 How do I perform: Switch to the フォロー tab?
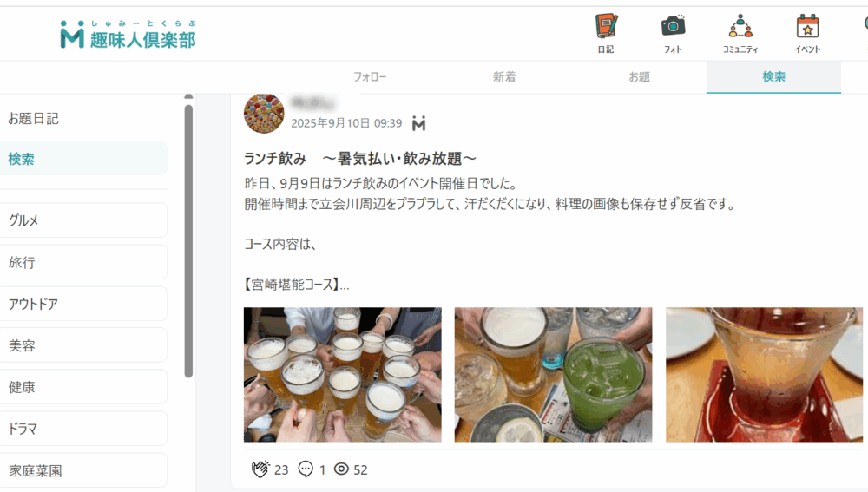[370, 77]
